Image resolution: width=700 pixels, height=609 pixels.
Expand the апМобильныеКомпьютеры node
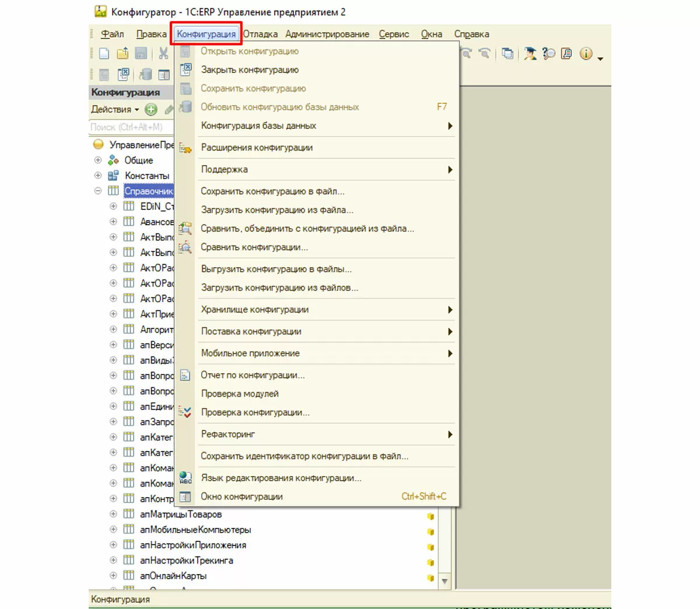coord(113,530)
